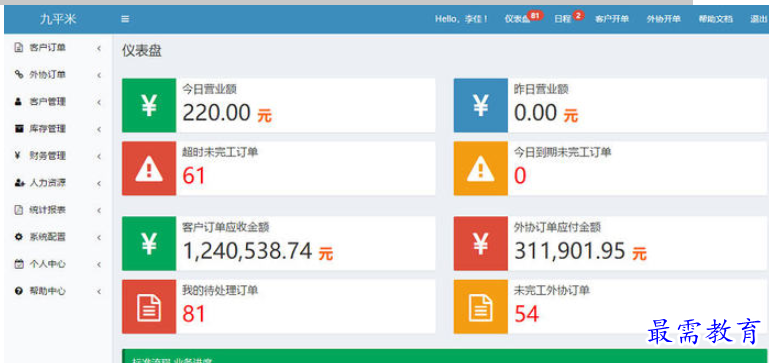Click the 客户管理 person icon in sidebar
The width and height of the screenshot is (769, 363).
click(19, 102)
